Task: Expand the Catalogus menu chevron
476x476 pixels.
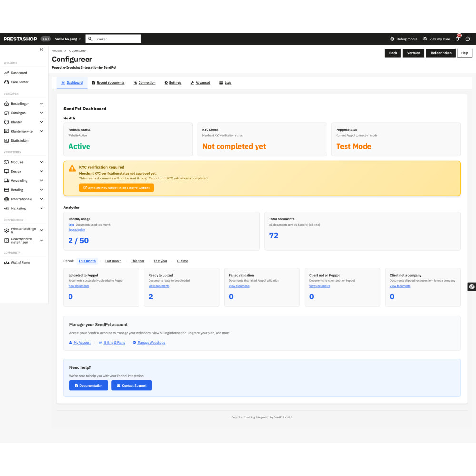Action: [41, 113]
